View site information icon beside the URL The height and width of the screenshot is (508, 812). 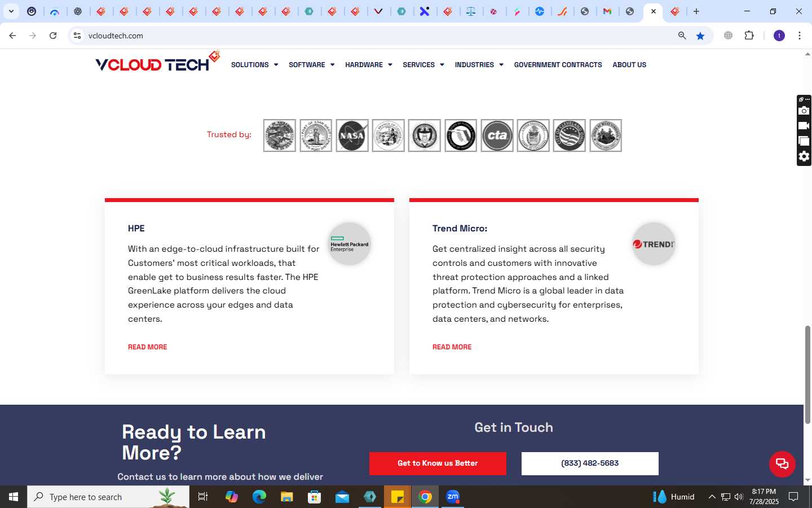tap(77, 36)
